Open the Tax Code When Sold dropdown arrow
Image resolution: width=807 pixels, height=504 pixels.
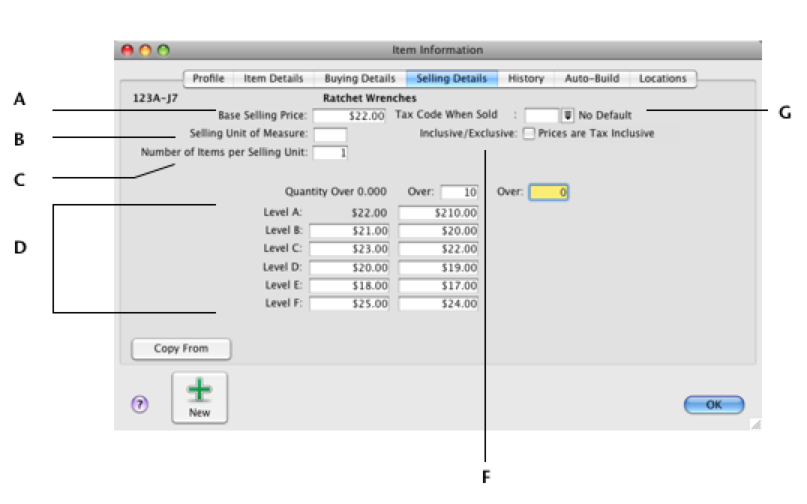(x=568, y=116)
